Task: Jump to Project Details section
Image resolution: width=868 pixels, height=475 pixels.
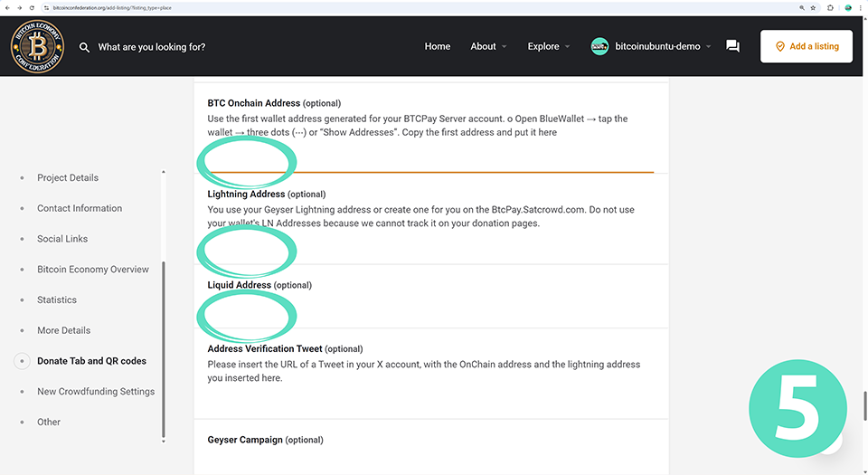Action: [68, 177]
